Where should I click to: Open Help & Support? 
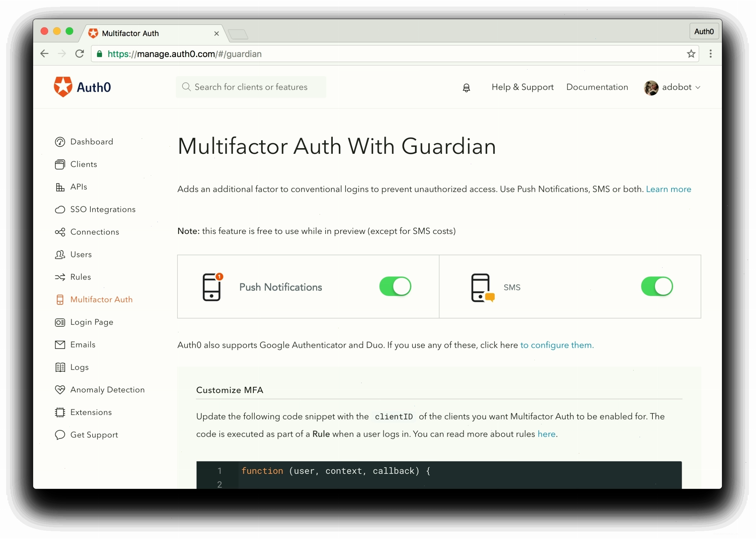click(522, 87)
